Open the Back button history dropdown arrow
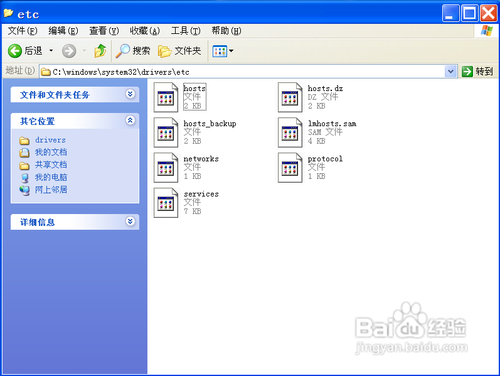The height and width of the screenshot is (376, 500). 51,51
